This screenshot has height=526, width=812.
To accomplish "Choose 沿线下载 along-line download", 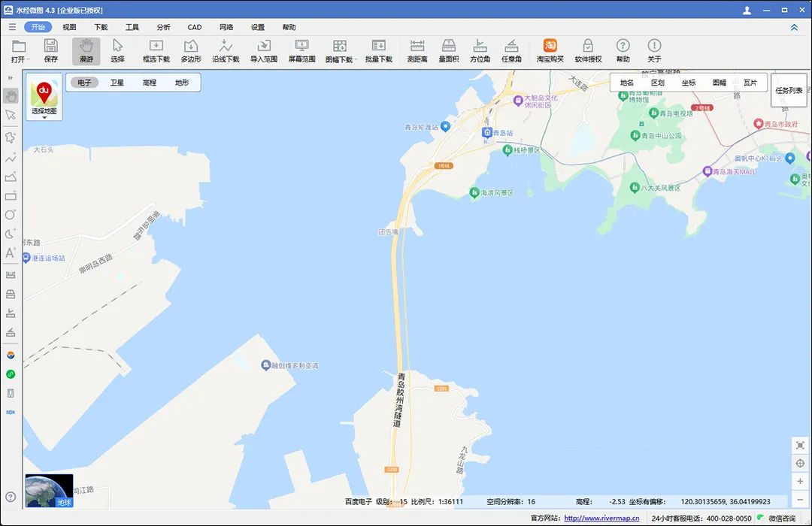I will [x=226, y=51].
